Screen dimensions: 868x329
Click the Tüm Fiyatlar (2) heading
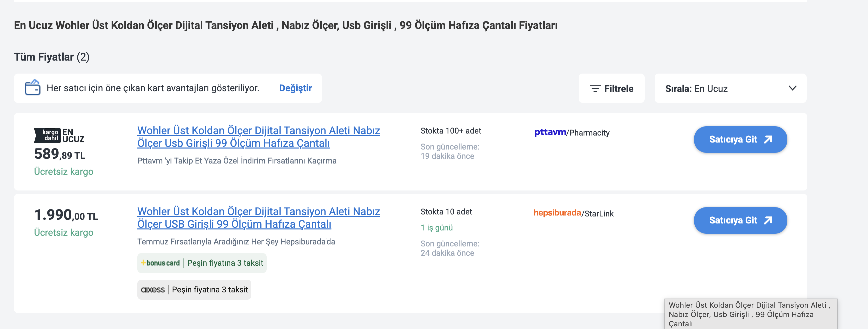click(52, 57)
